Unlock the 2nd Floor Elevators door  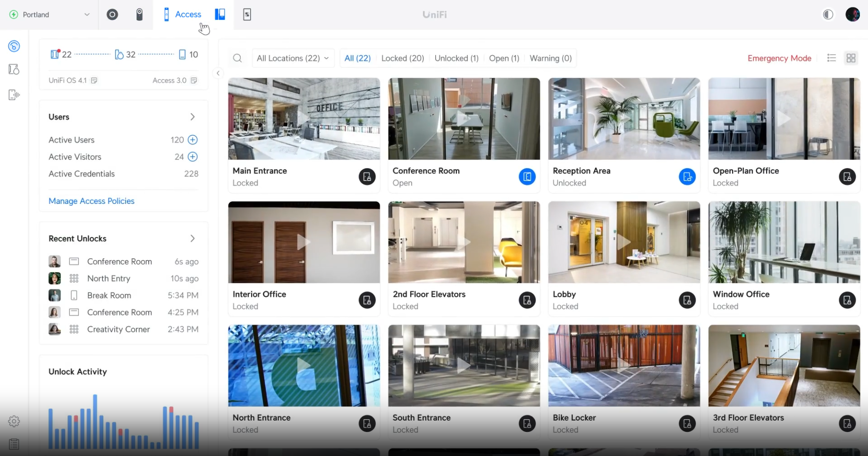pos(527,300)
